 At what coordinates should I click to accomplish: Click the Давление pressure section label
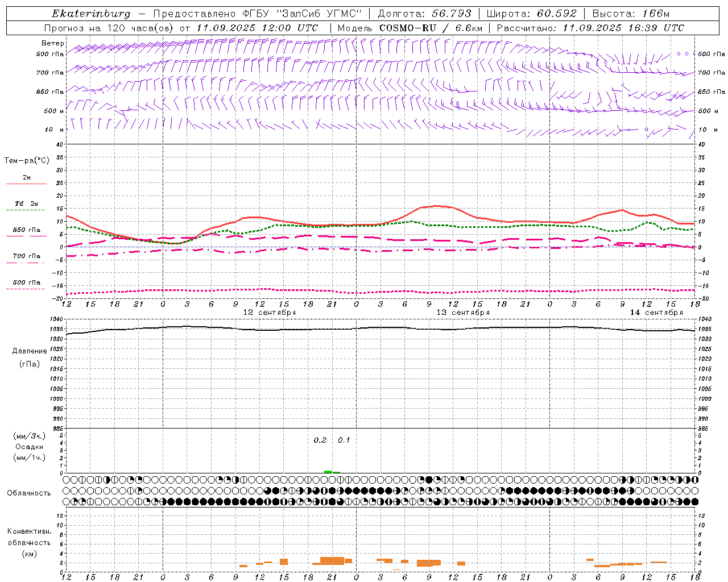tap(30, 351)
